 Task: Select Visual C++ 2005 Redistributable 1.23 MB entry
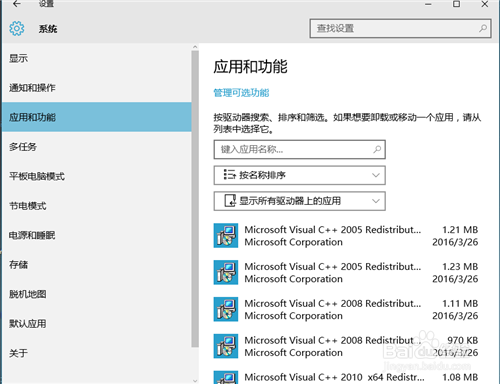coord(347,272)
